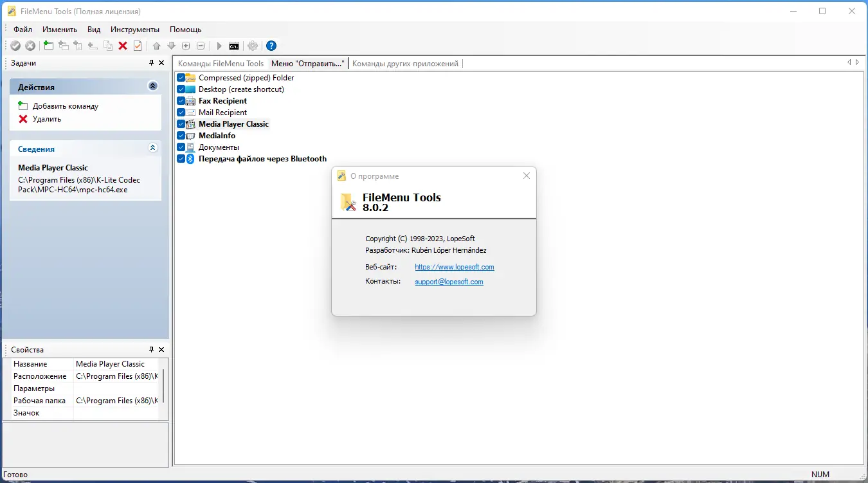Screen dimensions: 868x483
Task: Move command up with the up-arrow icon
Action: coord(156,46)
